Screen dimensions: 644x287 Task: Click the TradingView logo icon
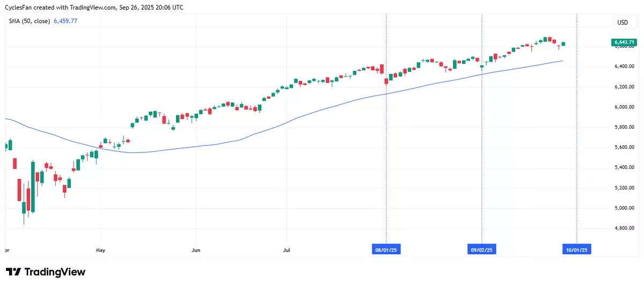click(14, 272)
